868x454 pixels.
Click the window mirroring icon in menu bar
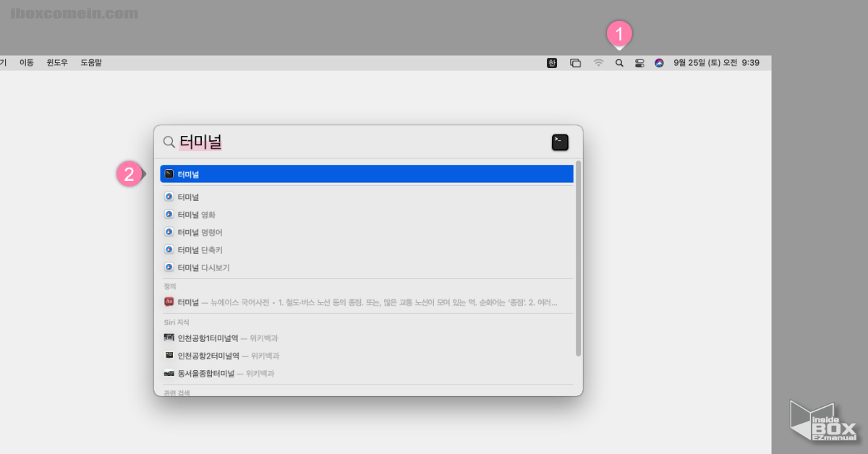576,63
